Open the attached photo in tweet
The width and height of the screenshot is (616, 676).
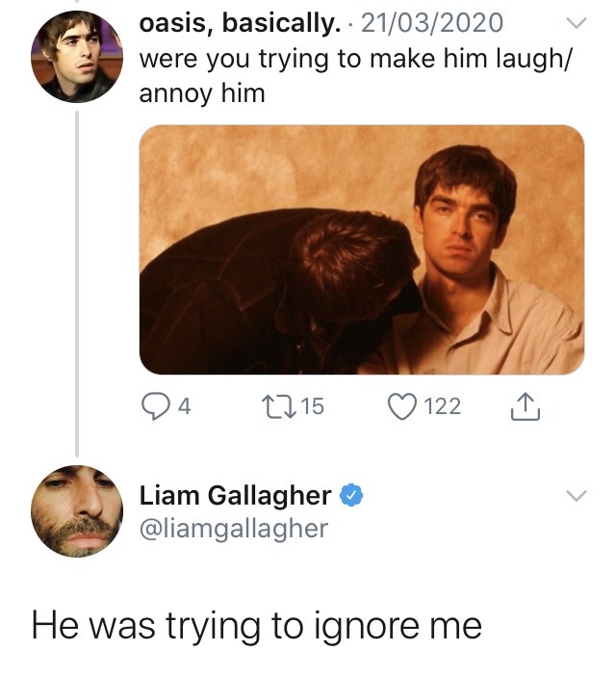point(362,249)
